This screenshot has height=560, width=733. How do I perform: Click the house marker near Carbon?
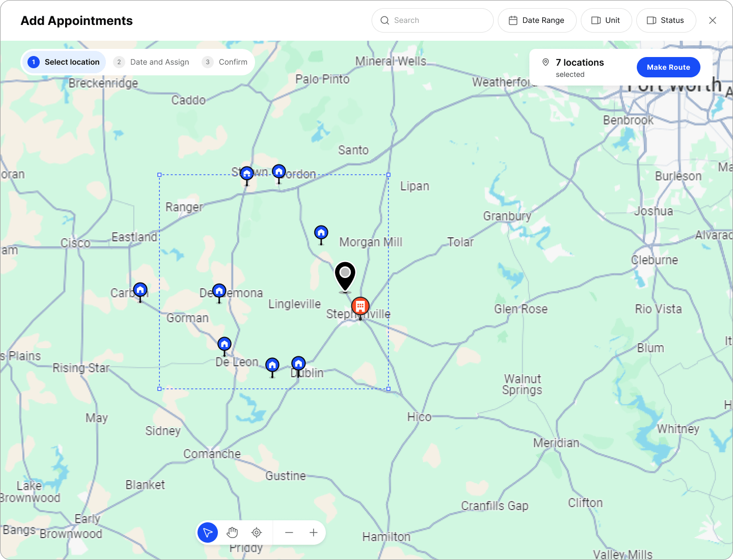[x=140, y=291]
